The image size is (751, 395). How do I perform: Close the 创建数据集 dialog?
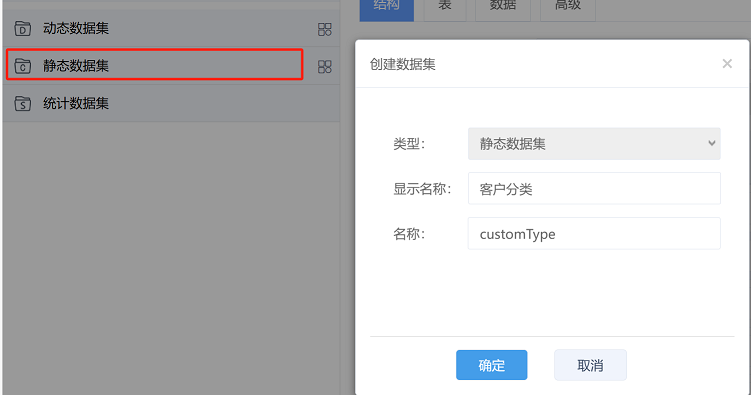[x=727, y=64]
